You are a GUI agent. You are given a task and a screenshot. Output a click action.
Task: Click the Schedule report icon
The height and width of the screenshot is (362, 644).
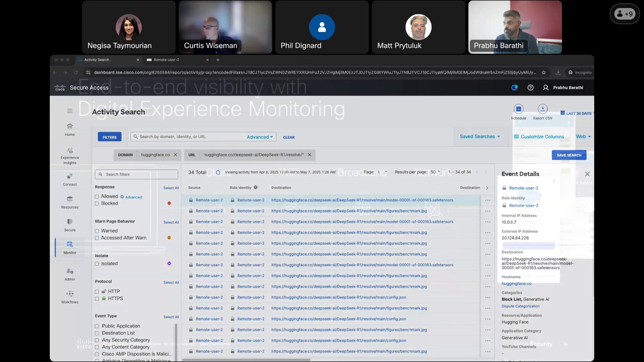pos(519,109)
